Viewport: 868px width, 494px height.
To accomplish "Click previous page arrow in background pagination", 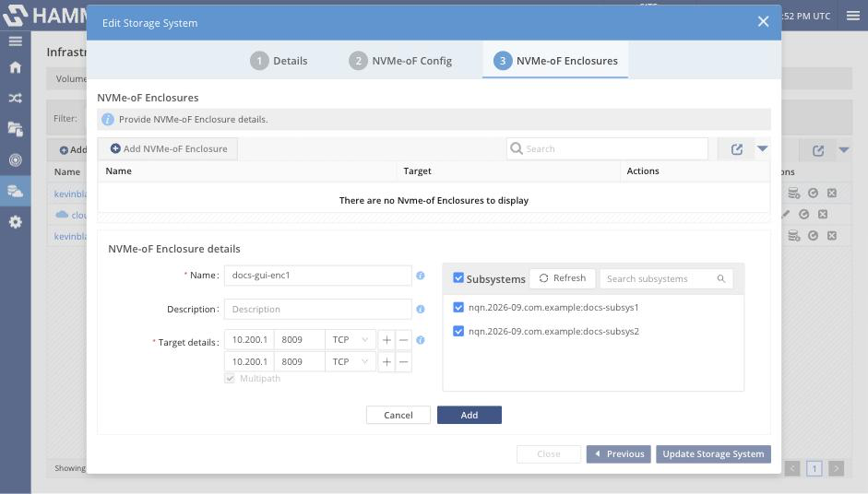I will (792, 468).
